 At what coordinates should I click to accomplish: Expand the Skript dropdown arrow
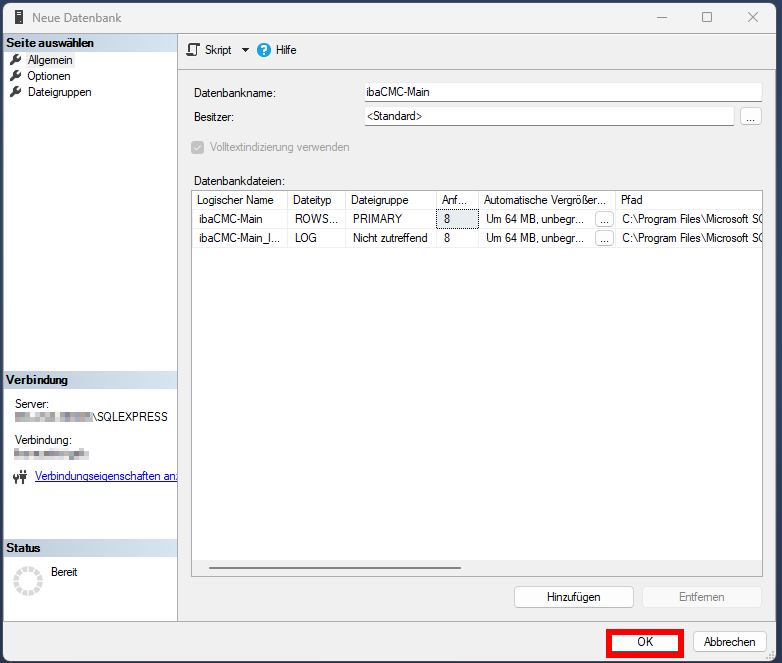(x=245, y=50)
